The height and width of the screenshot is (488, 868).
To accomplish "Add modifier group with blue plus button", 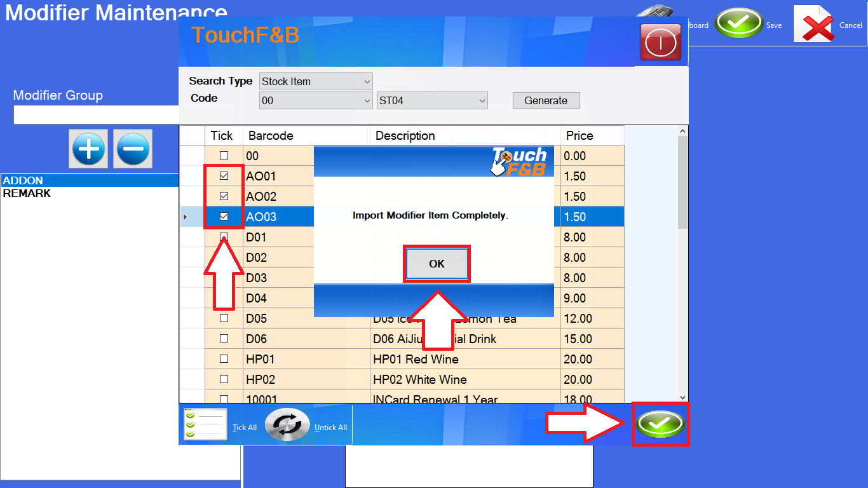I will (88, 149).
